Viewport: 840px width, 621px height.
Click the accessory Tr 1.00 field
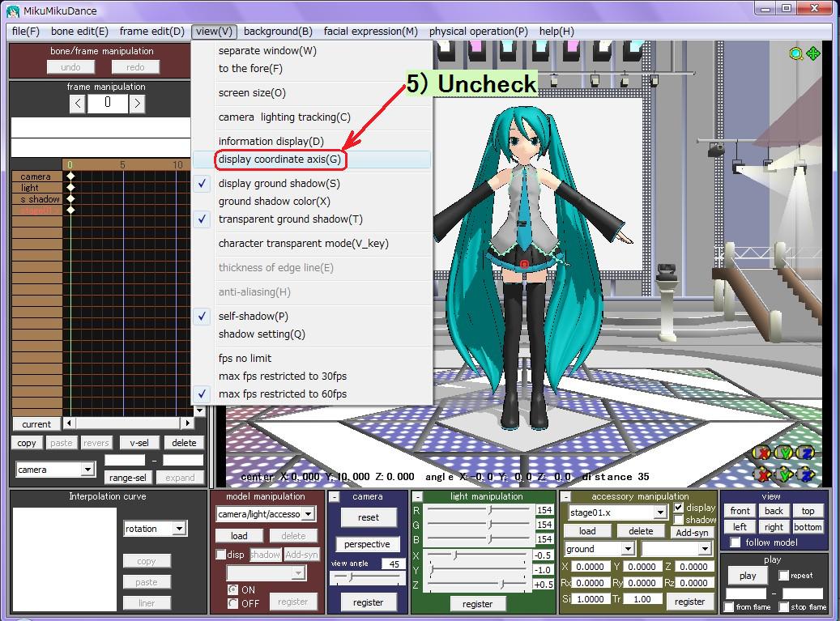pyautogui.click(x=642, y=599)
